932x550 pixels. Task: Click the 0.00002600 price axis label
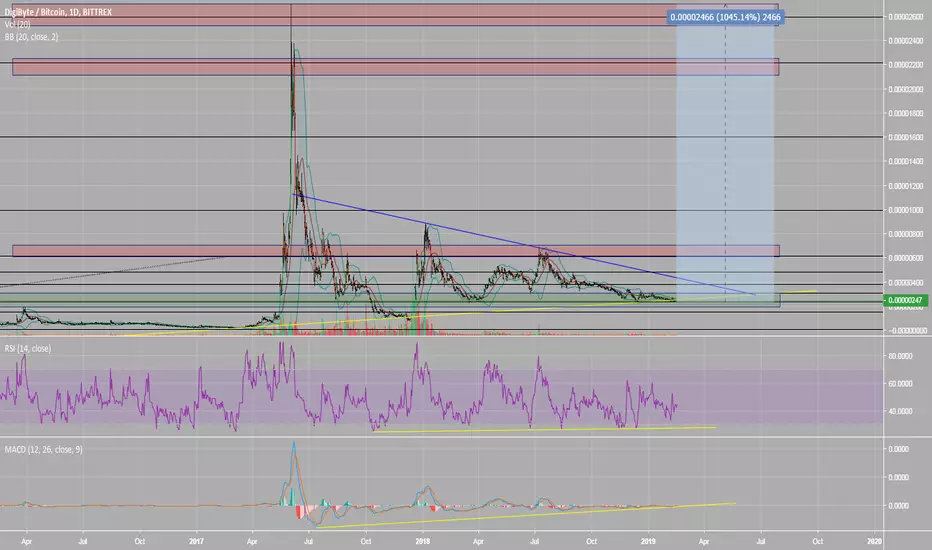(x=906, y=17)
